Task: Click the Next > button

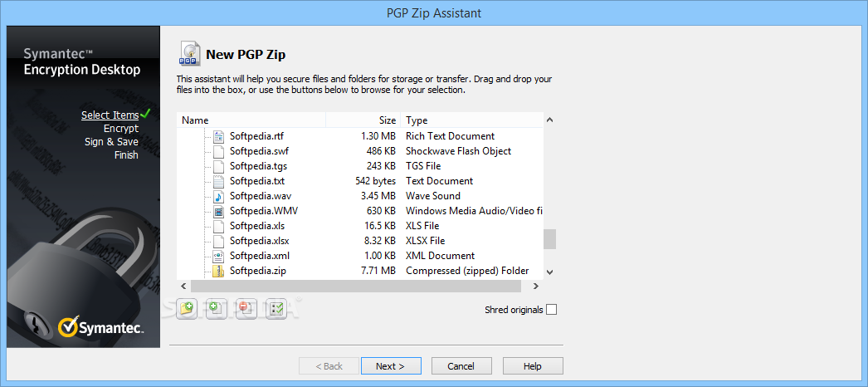Action: tap(391, 366)
